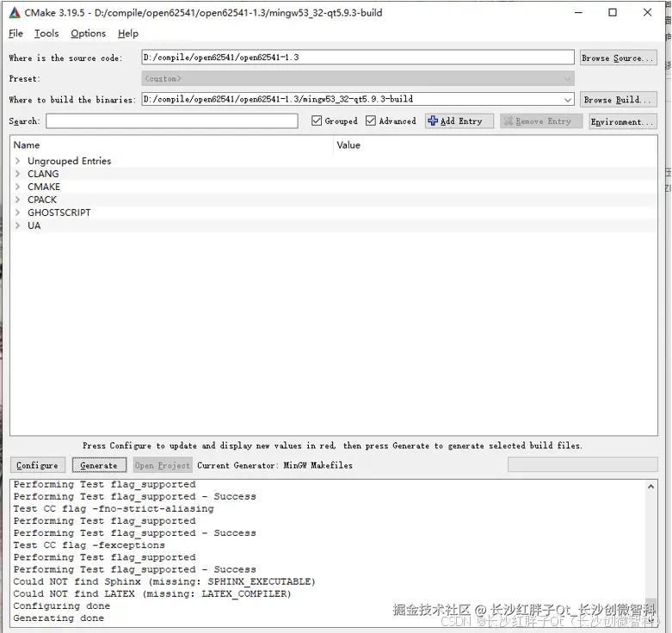
Task: Toggle the Grouped checkbox
Action: (317, 120)
